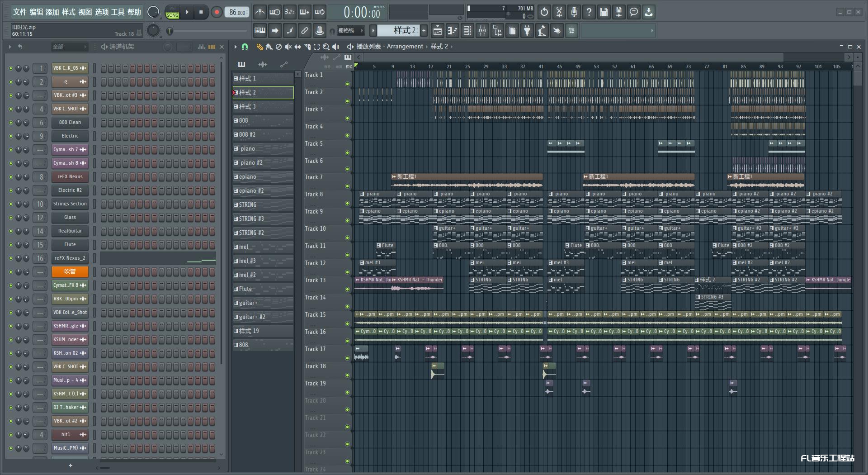Mute Track 13 using green LED
The image size is (868, 475).
pos(347,290)
